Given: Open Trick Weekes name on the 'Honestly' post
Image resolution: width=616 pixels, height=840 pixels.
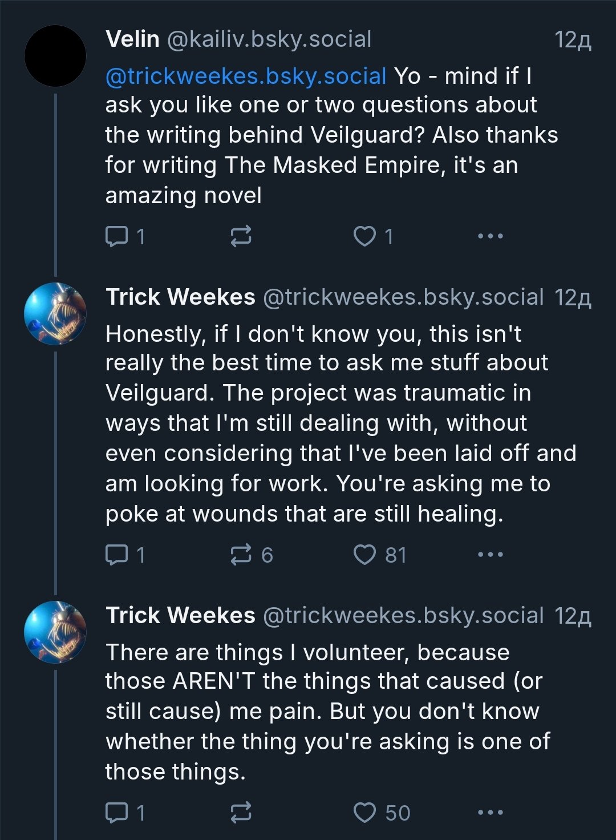Looking at the screenshot, I should tap(180, 297).
